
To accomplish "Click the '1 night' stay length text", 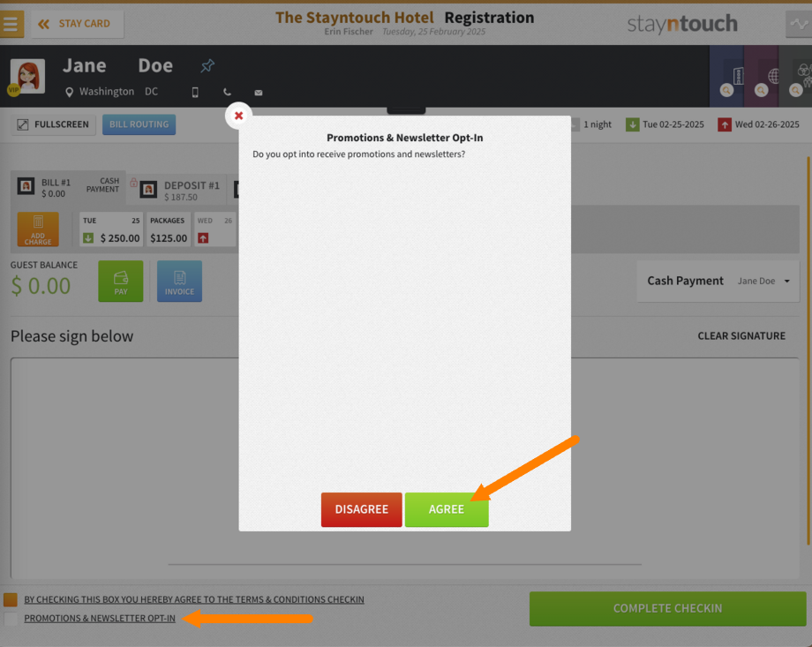I will click(598, 124).
